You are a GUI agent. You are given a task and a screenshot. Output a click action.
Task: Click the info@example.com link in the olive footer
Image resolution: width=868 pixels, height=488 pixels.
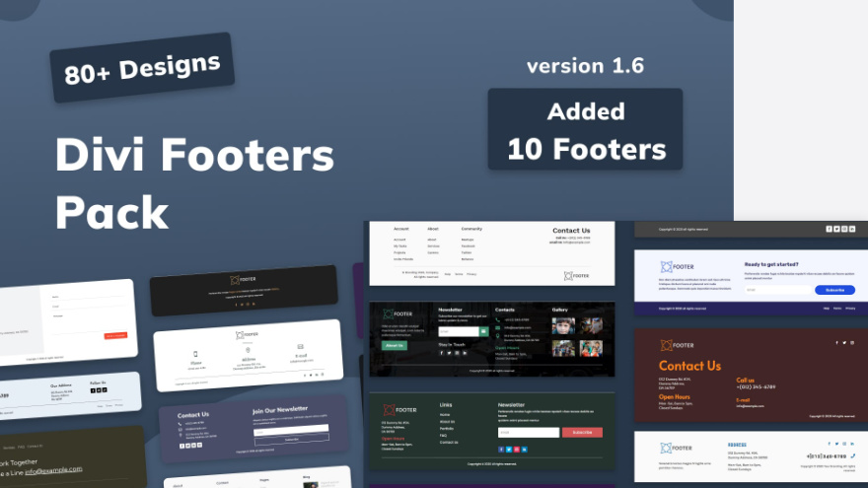(x=53, y=469)
